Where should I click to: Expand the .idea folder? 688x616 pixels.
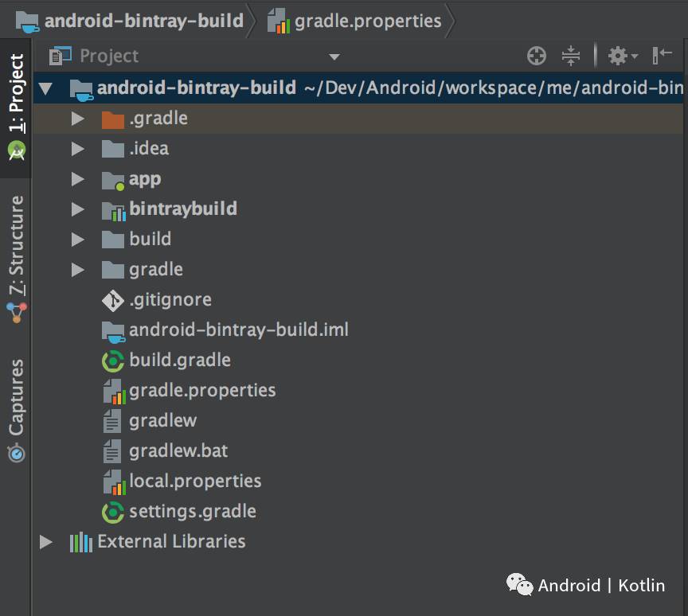[78, 149]
